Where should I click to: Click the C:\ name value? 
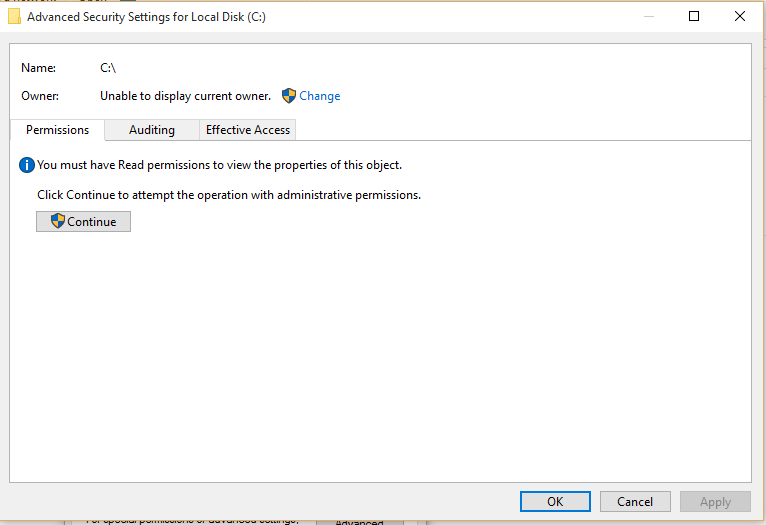[109, 68]
